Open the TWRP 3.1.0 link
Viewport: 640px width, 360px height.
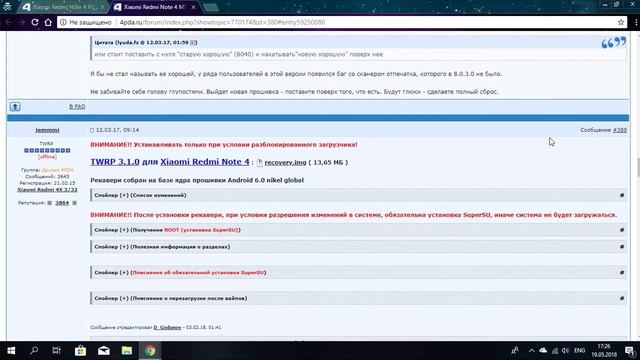115,162
